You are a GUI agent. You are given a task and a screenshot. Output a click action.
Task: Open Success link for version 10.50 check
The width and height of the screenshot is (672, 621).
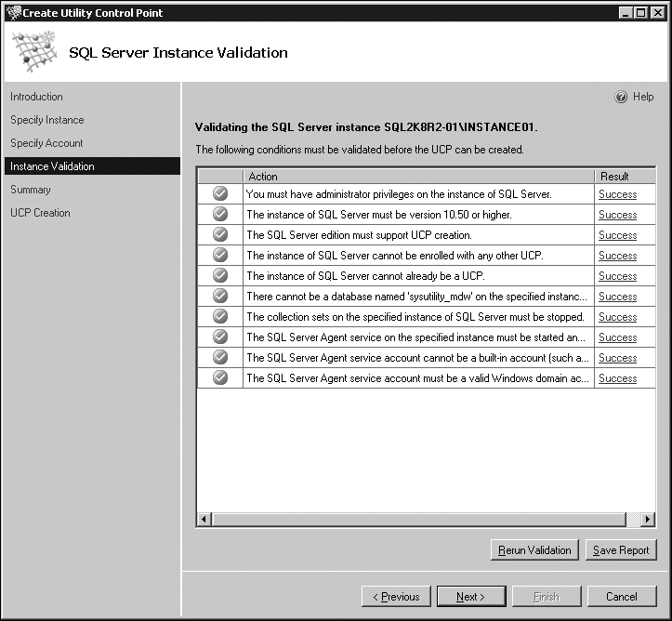pyautogui.click(x=617, y=215)
